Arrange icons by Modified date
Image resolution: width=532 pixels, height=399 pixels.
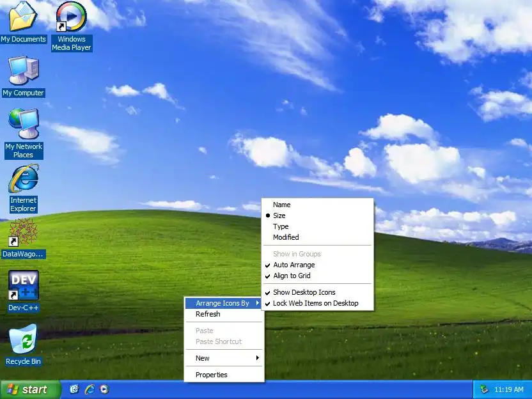pyautogui.click(x=318, y=237)
